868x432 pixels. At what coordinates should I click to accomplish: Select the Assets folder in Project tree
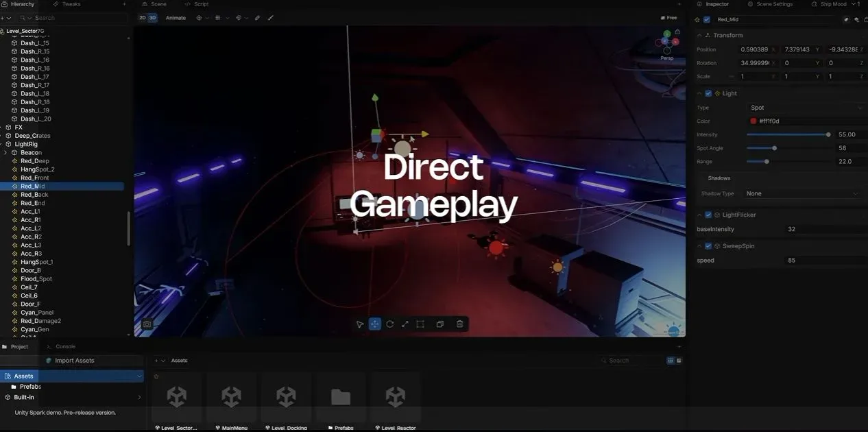coord(71,376)
